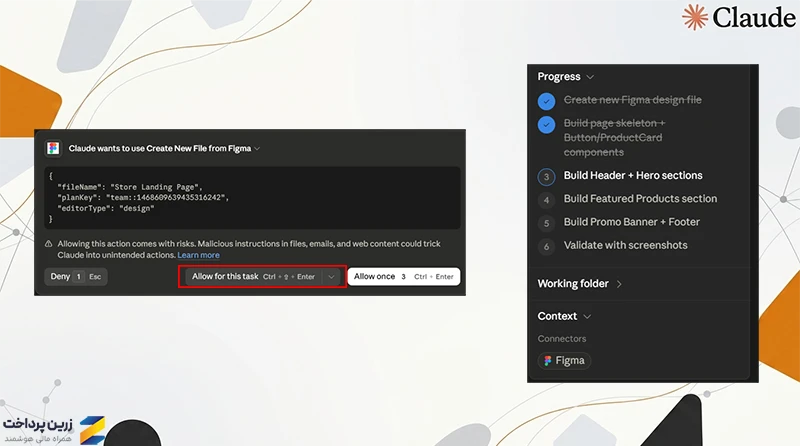This screenshot has height=446, width=800.
Task: Select step 5 number icon Promo Banner
Action: [546, 223]
